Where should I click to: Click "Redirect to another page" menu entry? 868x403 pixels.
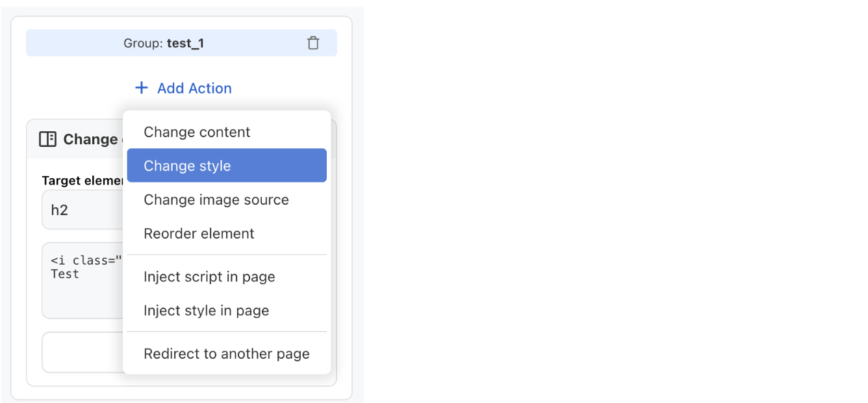point(226,354)
